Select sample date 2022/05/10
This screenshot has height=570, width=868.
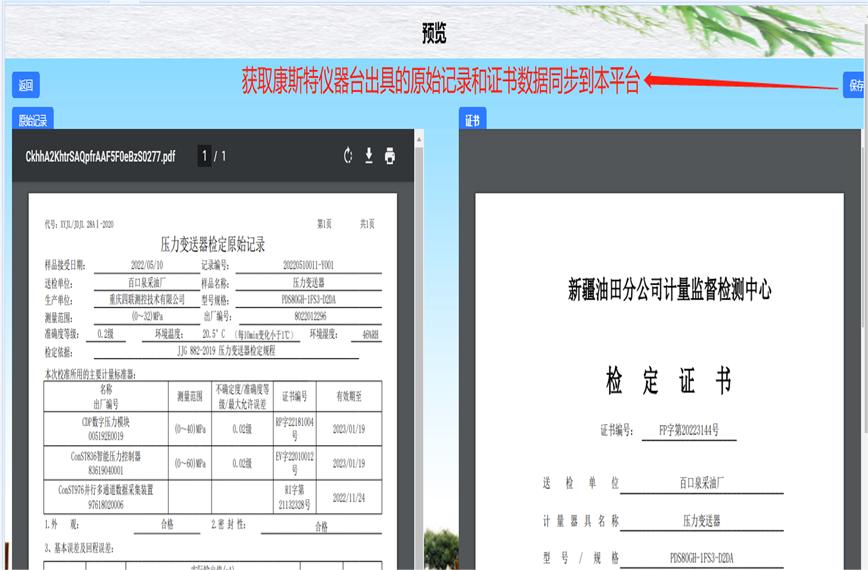point(147,265)
